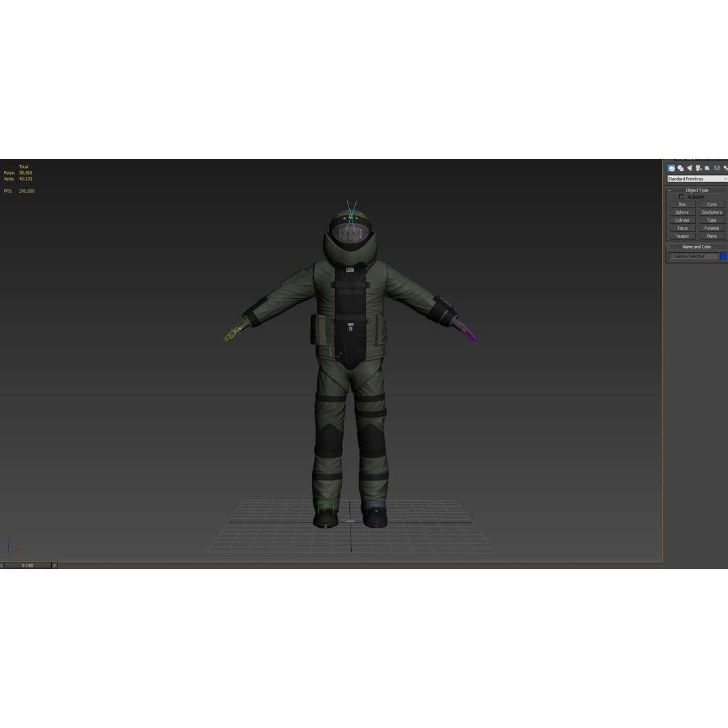Screen dimensions: 728x728
Task: Create a Tube primitive
Action: coord(712,220)
